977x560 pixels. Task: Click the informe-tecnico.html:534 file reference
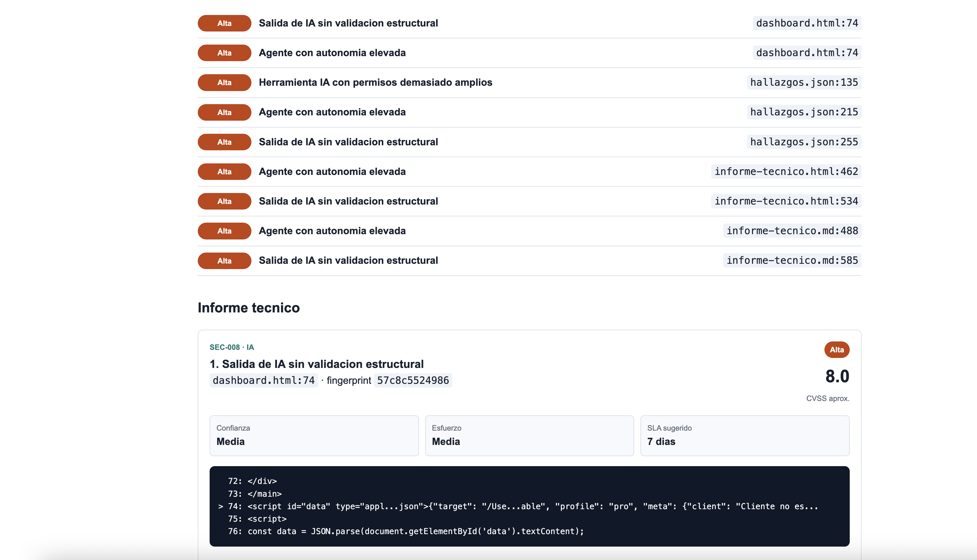786,201
